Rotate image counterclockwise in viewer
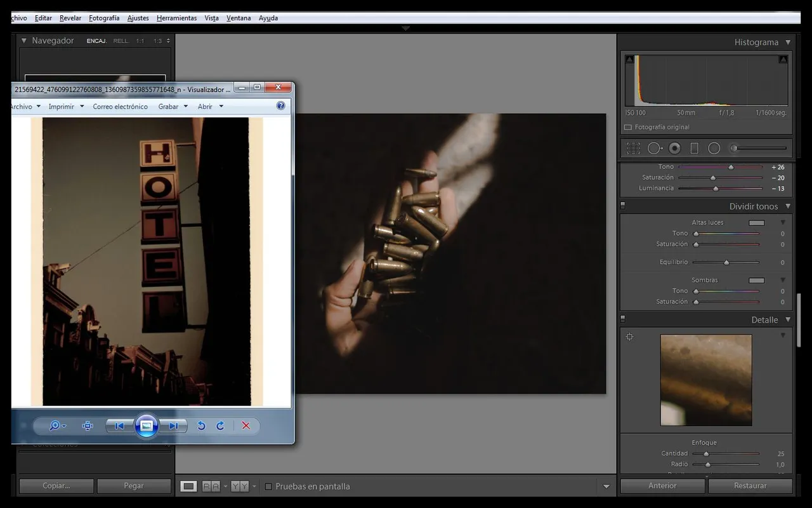Viewport: 812px width, 508px height. (201, 426)
